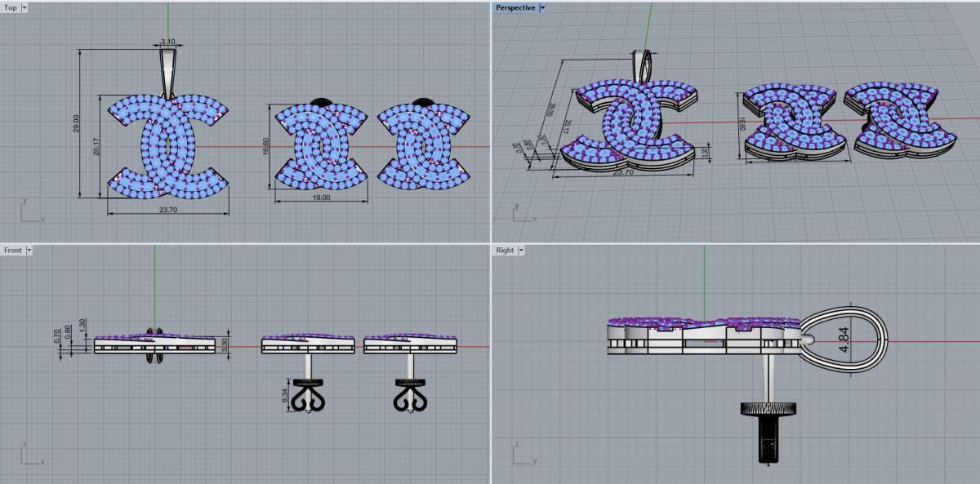Select the 29.00 height dimension in Top view

tap(77, 123)
